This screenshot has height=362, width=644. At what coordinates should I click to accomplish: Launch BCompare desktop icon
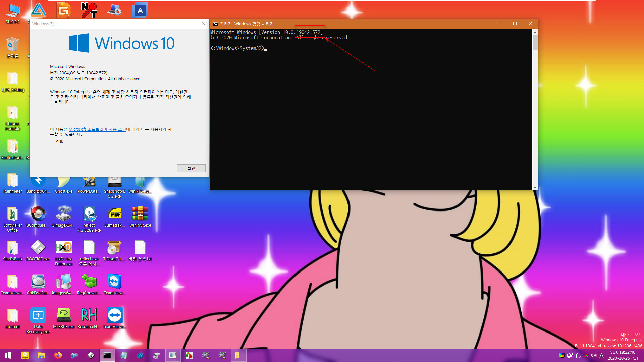click(38, 217)
